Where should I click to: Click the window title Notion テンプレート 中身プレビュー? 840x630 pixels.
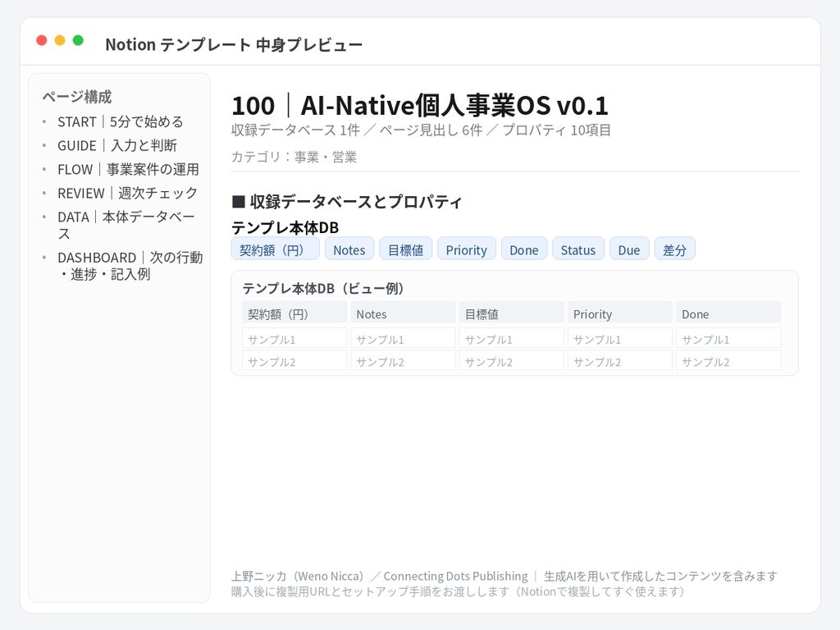pos(234,44)
